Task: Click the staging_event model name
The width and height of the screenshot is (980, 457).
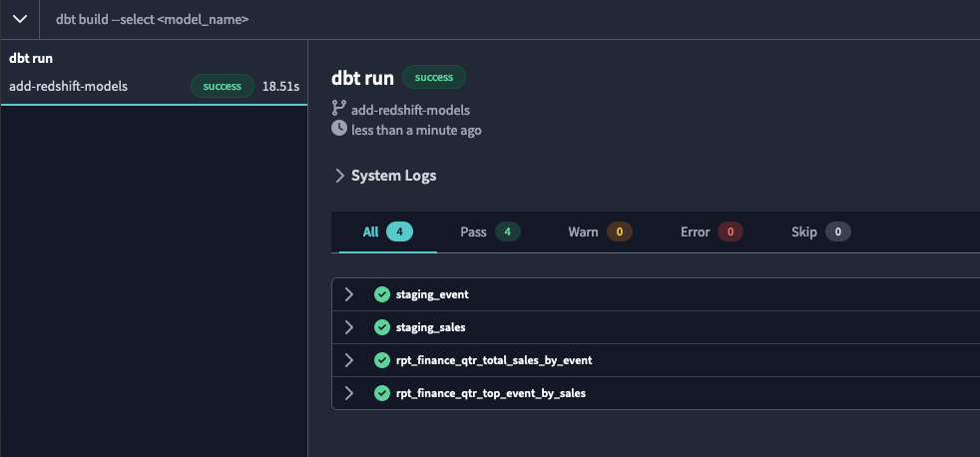Action: click(432, 294)
